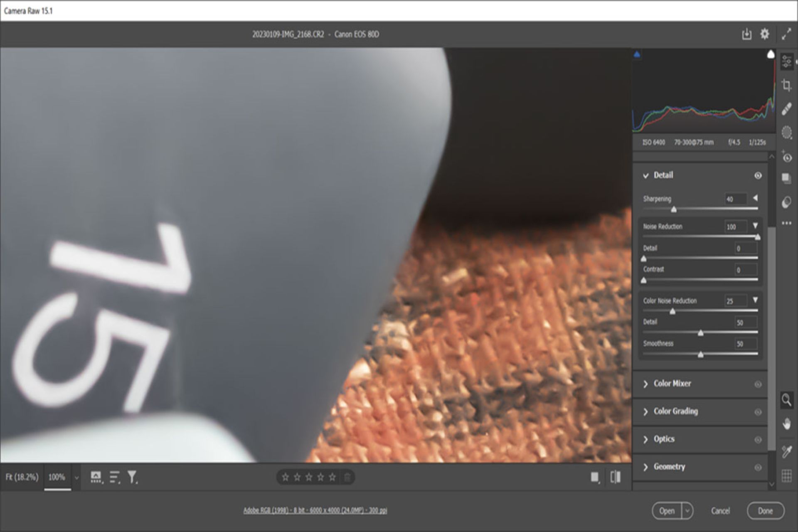Click the Save/convert image icon

pos(746,34)
